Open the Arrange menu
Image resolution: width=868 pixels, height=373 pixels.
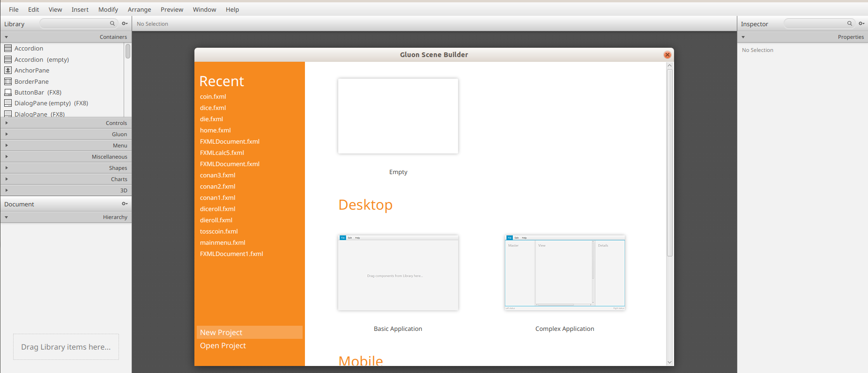coord(139,9)
